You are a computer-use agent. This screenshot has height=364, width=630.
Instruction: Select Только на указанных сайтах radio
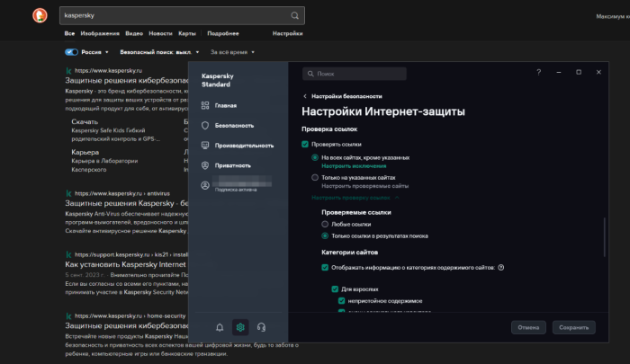[x=315, y=177]
